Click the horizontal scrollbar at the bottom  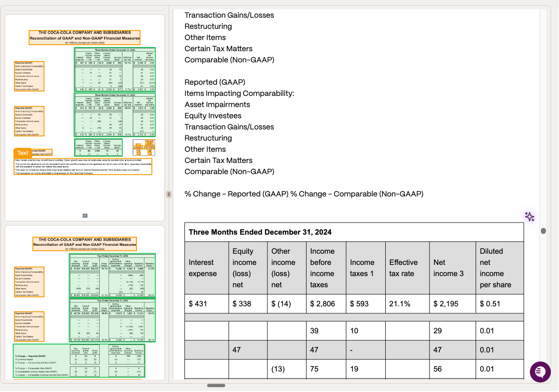click(216, 385)
